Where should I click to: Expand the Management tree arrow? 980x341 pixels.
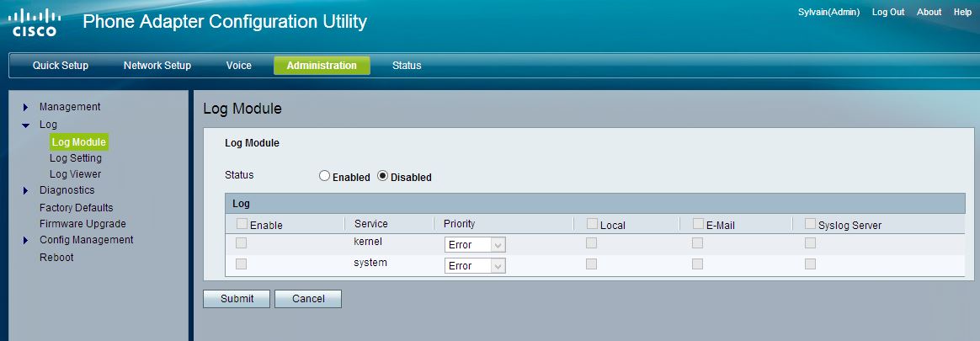coord(26,107)
